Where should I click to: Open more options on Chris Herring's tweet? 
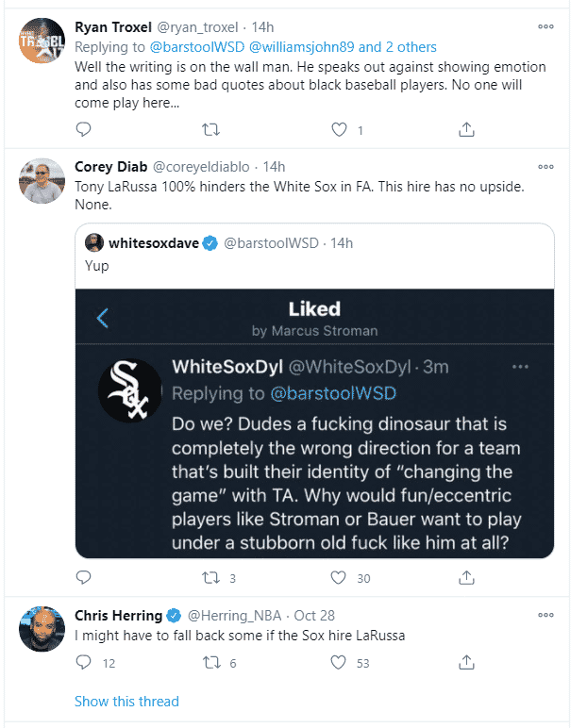545,615
